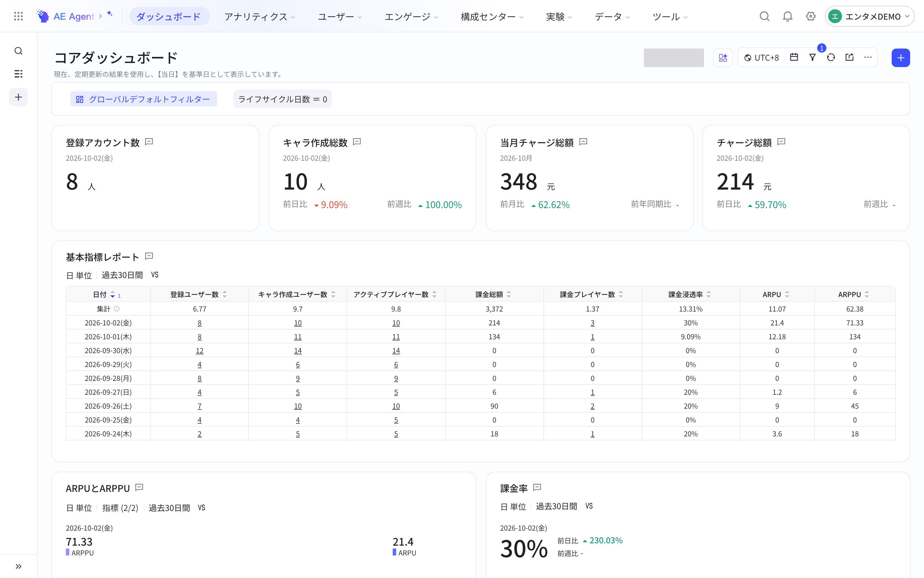Image resolution: width=924 pixels, height=578 pixels.
Task: Click the blue plus add button
Action: (x=901, y=58)
